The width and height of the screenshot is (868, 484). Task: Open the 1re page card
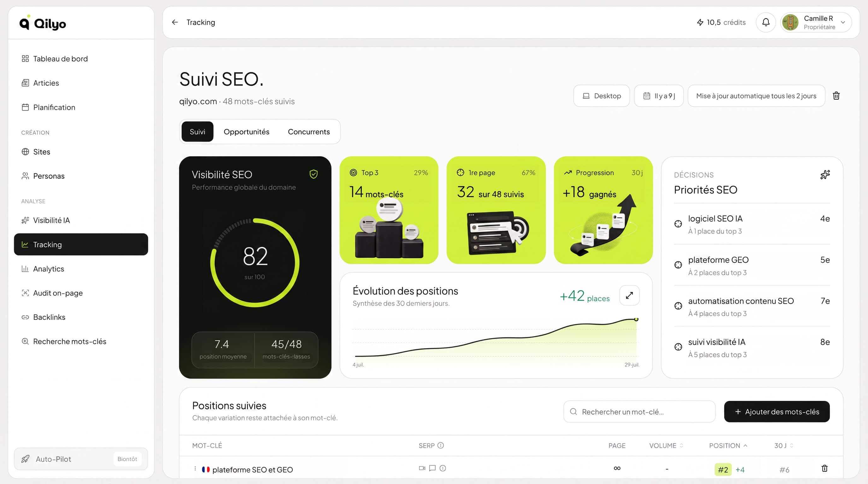[x=496, y=210]
